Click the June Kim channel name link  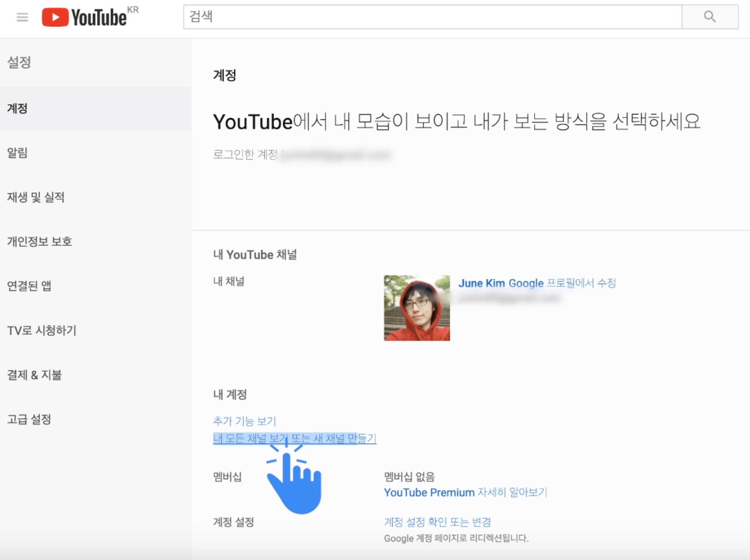pyautogui.click(x=482, y=283)
